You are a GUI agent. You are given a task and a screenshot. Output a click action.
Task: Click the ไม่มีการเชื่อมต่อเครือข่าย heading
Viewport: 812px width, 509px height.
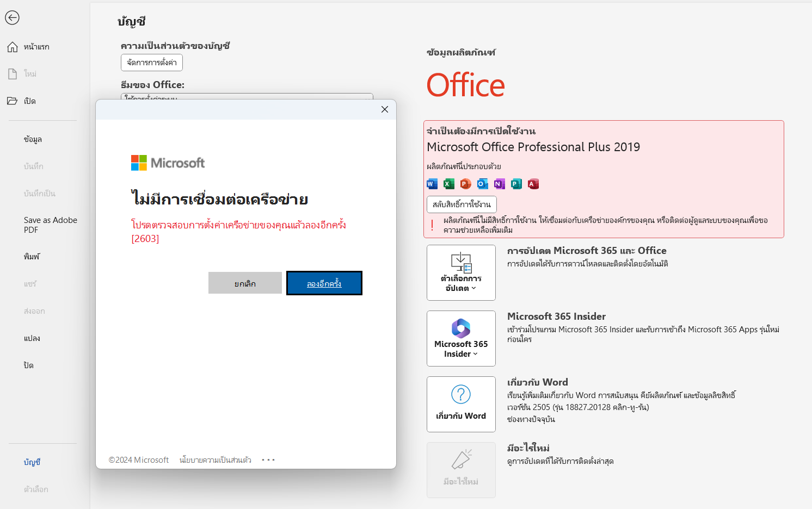[220, 198]
